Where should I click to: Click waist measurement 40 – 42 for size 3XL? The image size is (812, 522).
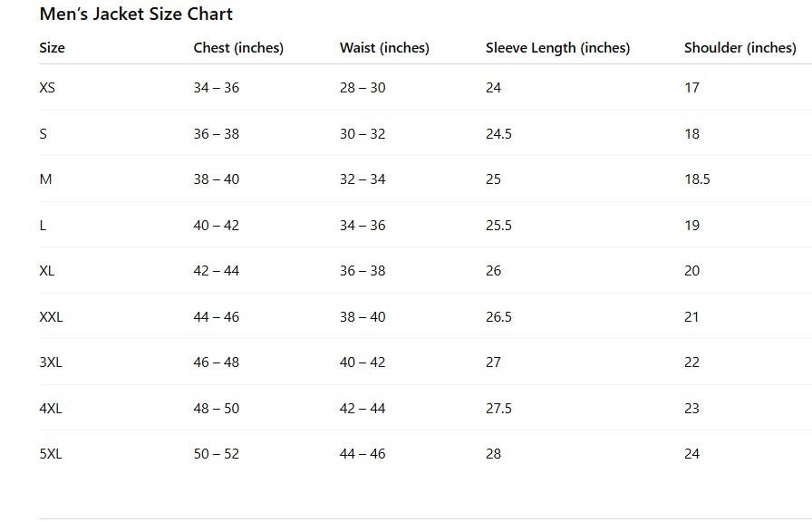[x=362, y=362]
